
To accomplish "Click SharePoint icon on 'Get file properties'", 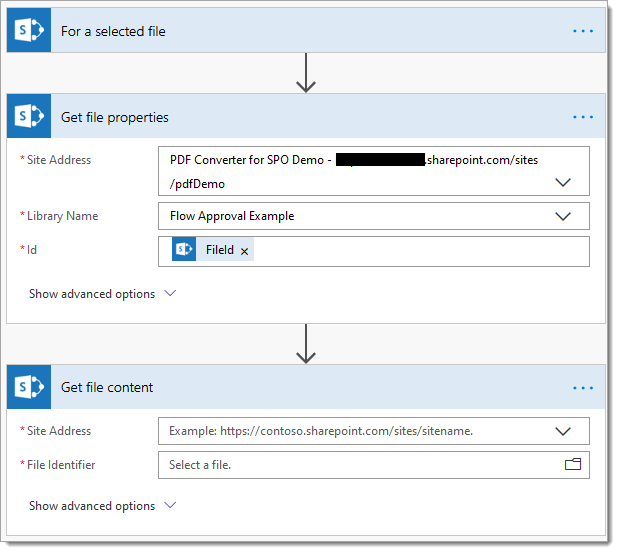I will [x=29, y=116].
